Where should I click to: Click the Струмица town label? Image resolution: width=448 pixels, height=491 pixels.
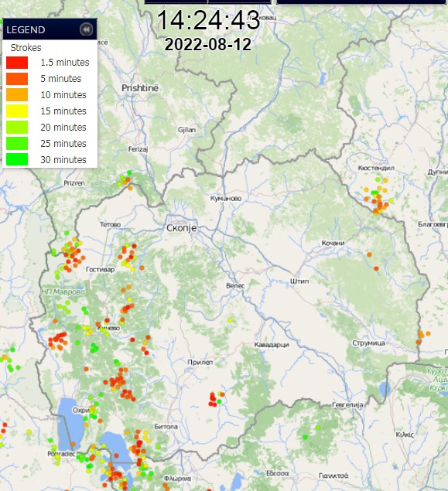point(369,343)
